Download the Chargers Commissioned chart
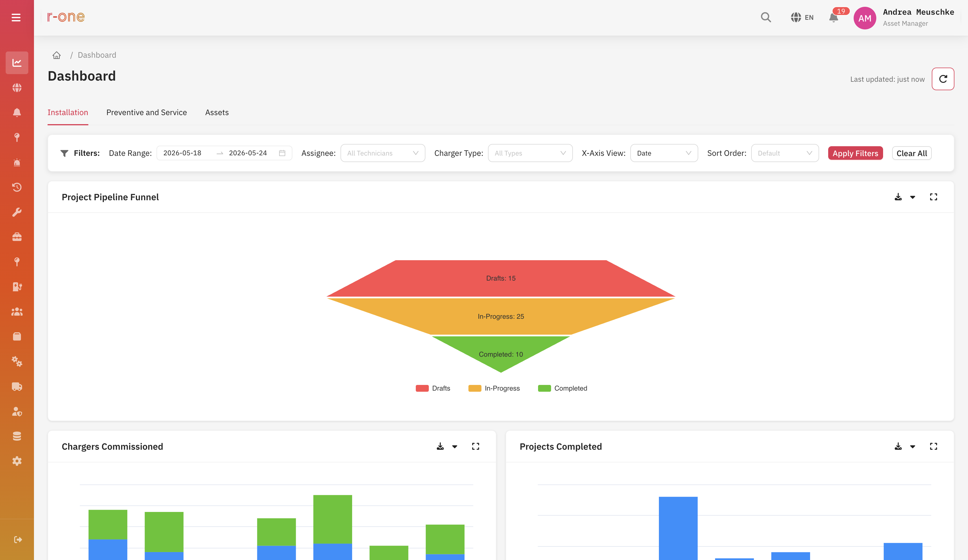 click(440, 446)
